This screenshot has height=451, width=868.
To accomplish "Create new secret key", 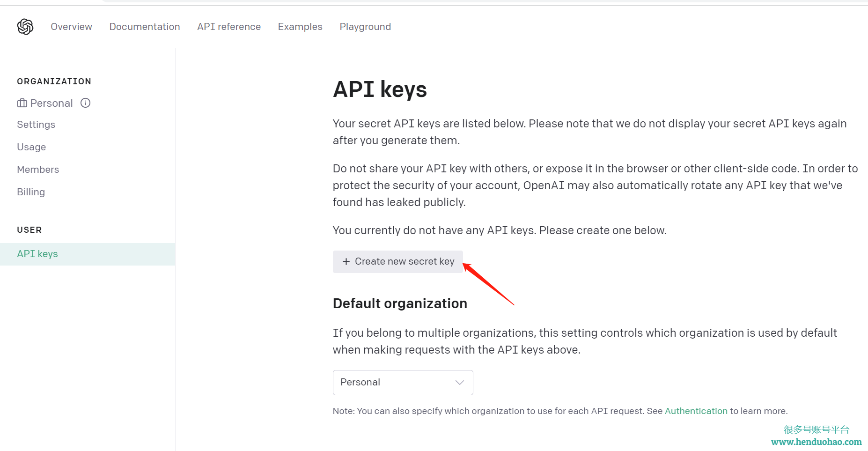I will [x=397, y=261].
